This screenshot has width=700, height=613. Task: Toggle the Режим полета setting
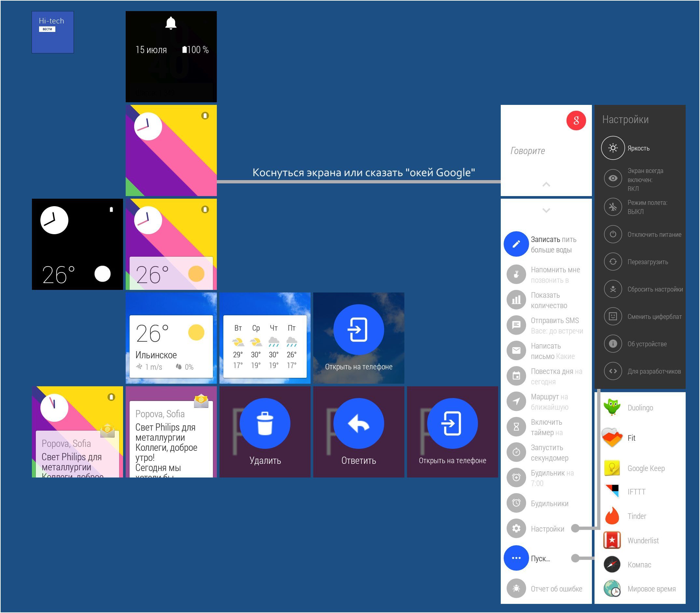pyautogui.click(x=613, y=207)
